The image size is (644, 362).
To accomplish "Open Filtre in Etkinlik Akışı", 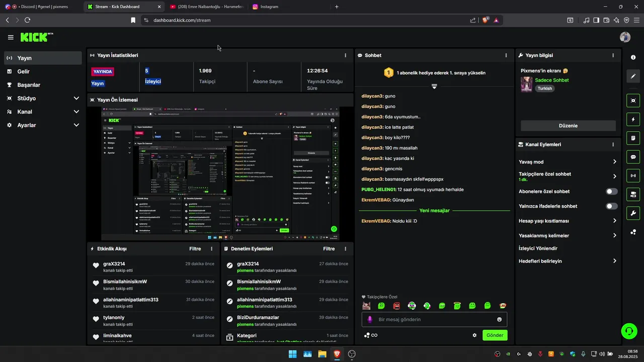I will point(195,249).
